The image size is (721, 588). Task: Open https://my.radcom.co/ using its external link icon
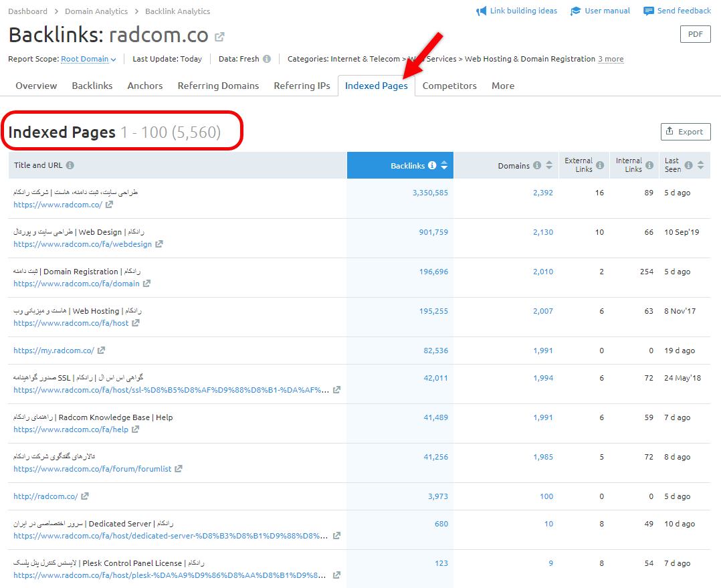coord(101,351)
